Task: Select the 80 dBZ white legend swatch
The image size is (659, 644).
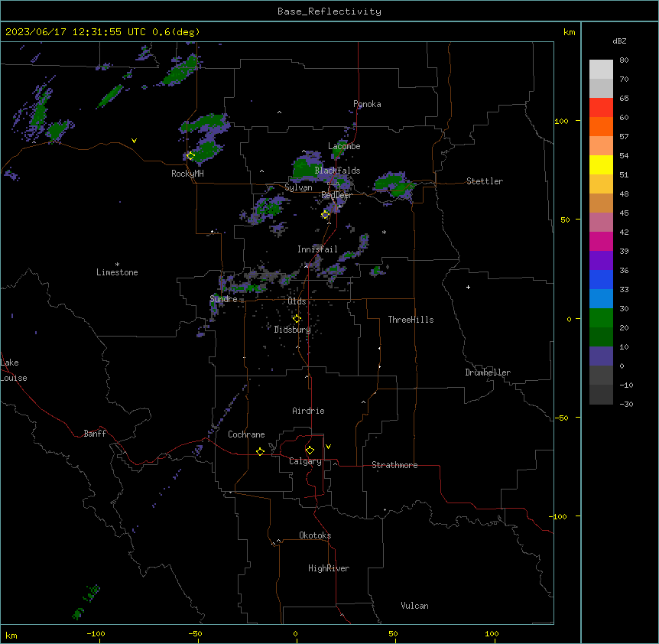Action: click(x=601, y=70)
